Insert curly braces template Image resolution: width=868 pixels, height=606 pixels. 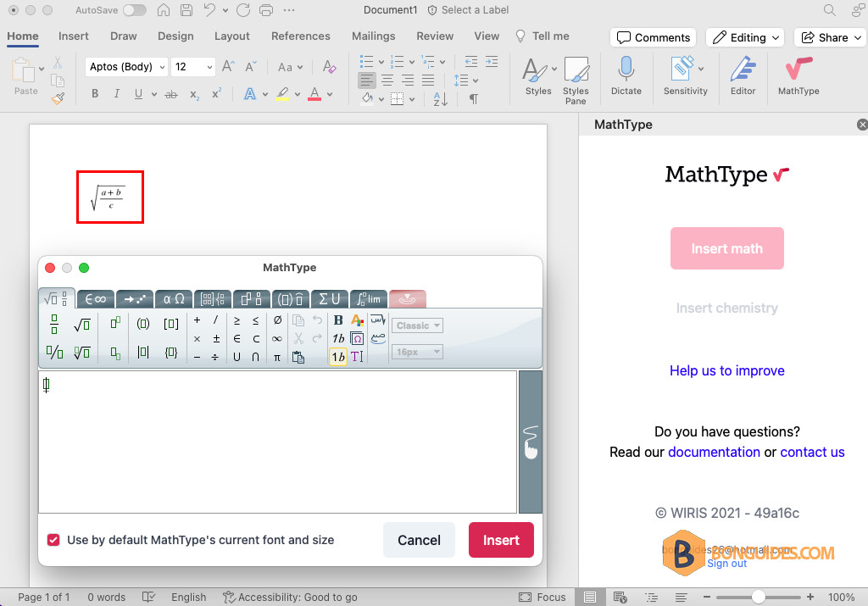point(171,352)
